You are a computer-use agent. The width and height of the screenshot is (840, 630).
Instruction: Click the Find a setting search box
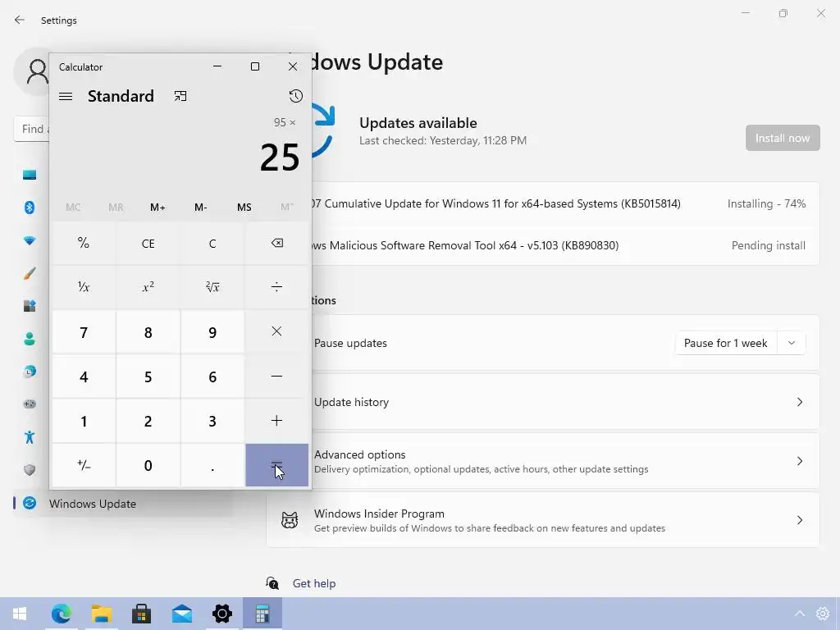click(32, 129)
